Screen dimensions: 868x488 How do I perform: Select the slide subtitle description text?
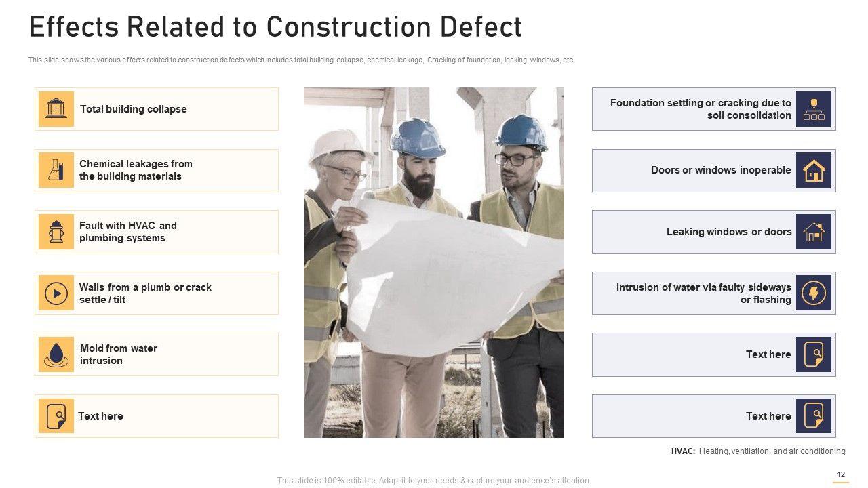(x=301, y=60)
